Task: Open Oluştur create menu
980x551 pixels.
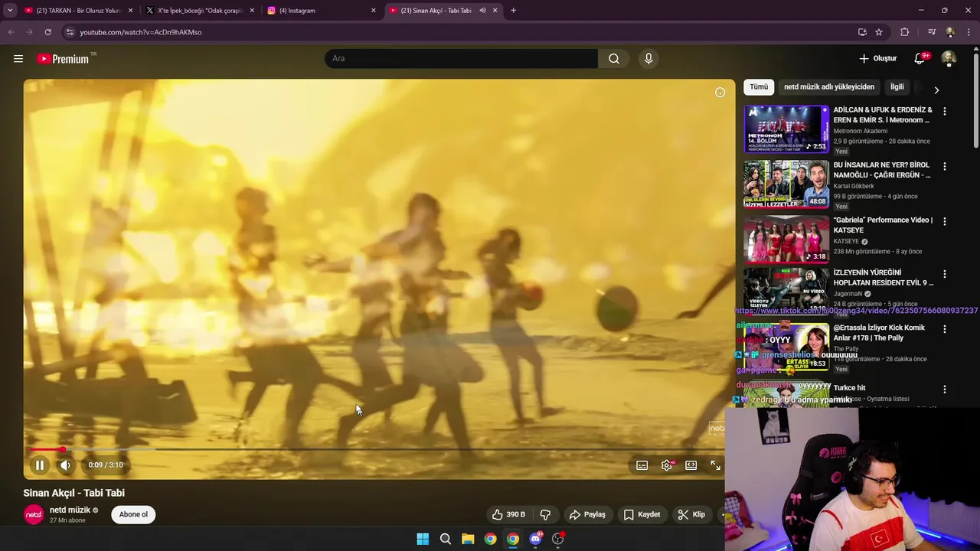Action: pos(877,59)
